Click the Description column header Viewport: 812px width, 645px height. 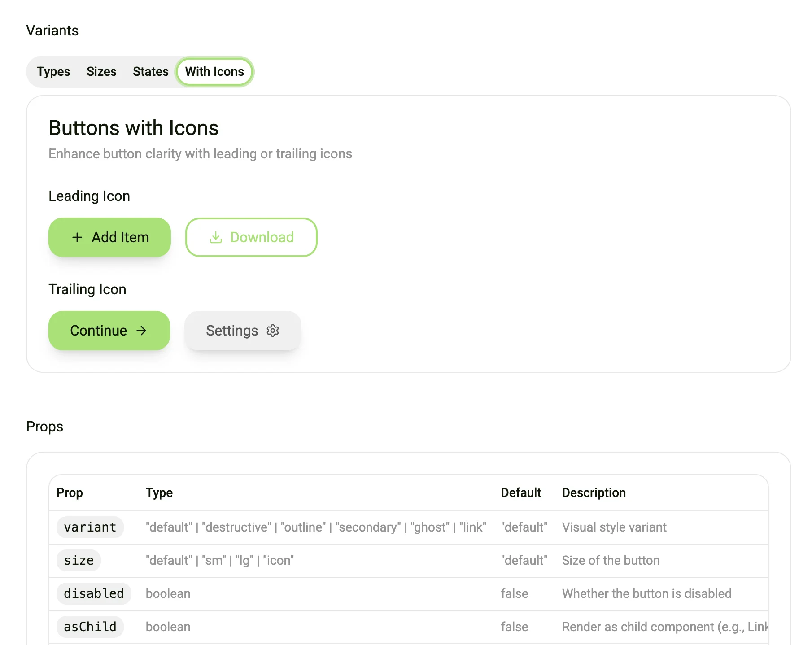[594, 492]
